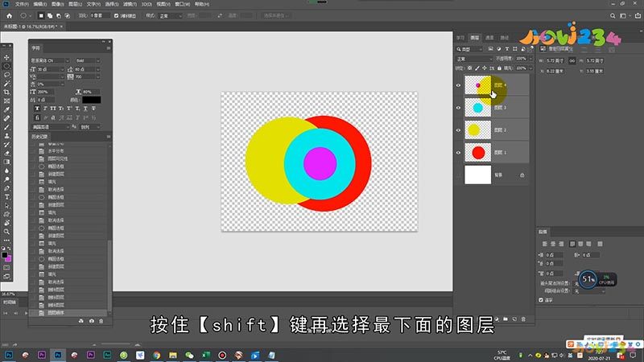Click the last highlighted History state row
The height and width of the screenshot is (362, 644).
pos(68,313)
